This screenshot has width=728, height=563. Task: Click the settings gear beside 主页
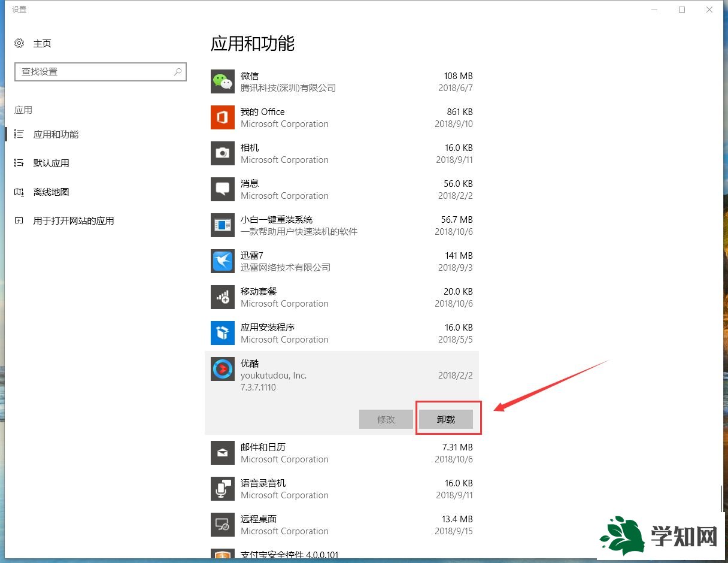point(18,43)
